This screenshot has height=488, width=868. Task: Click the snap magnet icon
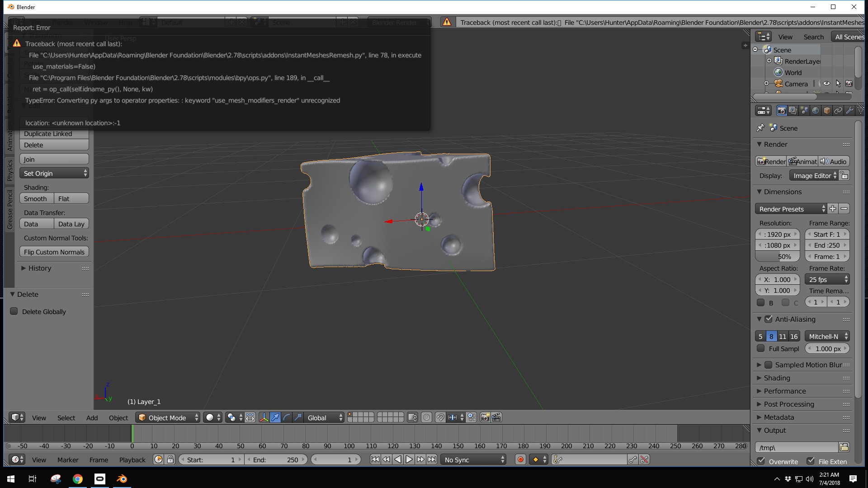coord(440,418)
